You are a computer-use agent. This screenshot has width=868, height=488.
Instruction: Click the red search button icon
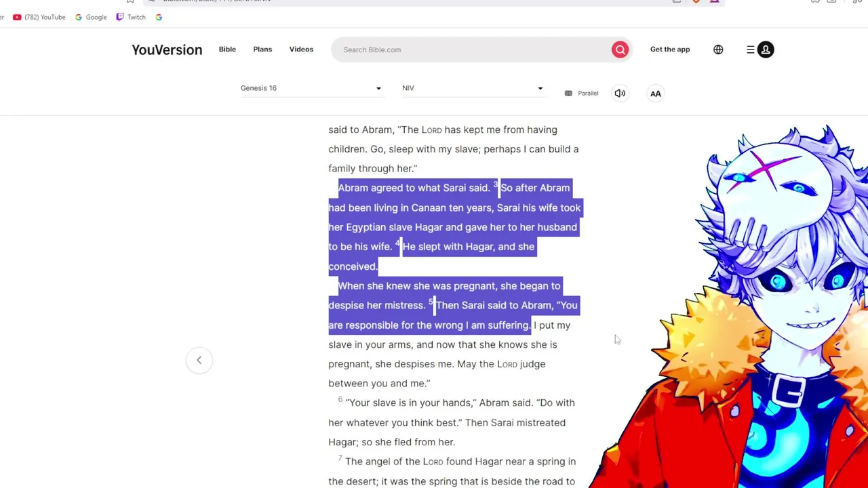point(620,49)
